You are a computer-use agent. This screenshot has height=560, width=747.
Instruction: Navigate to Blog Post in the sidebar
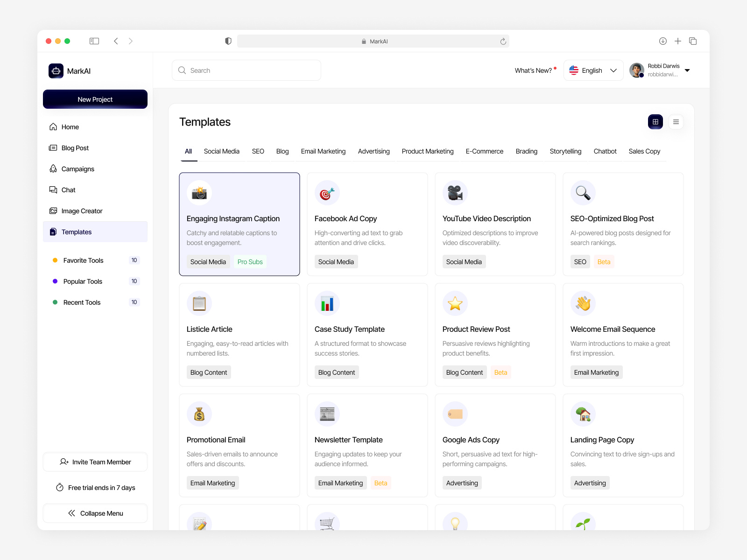75,147
